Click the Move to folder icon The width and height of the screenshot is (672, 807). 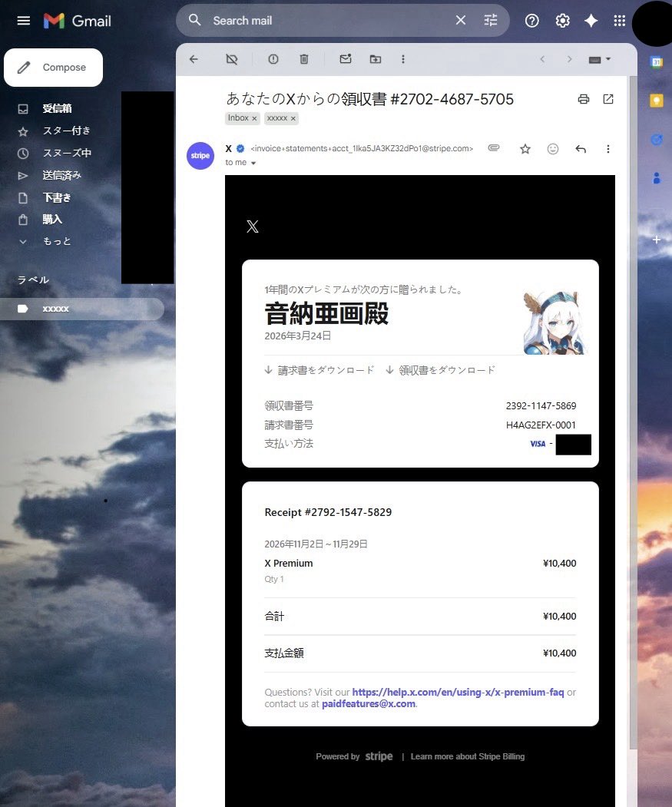[x=376, y=59]
